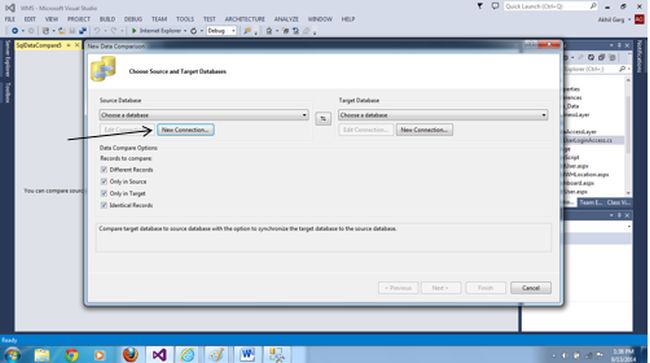The width and height of the screenshot is (650, 363).
Task: Open the Solution Explorer search options dropdown
Action: pos(629,69)
